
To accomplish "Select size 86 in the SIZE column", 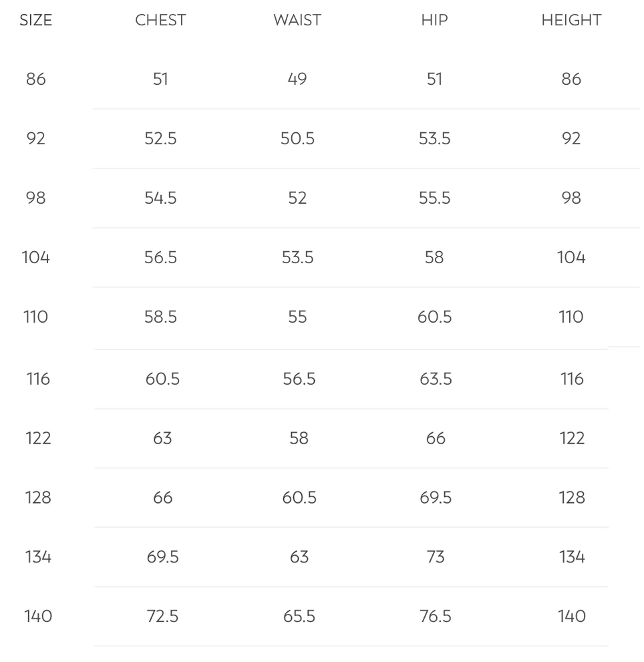I will [36, 79].
